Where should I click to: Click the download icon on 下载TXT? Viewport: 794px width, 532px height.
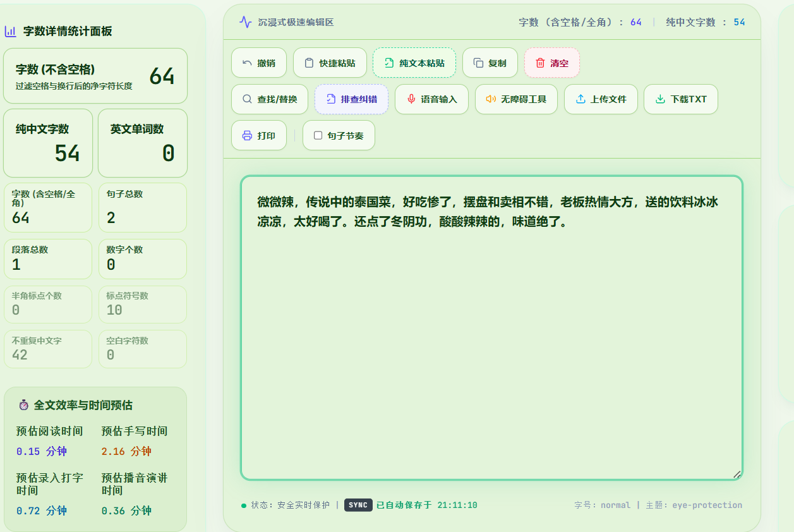tap(659, 99)
